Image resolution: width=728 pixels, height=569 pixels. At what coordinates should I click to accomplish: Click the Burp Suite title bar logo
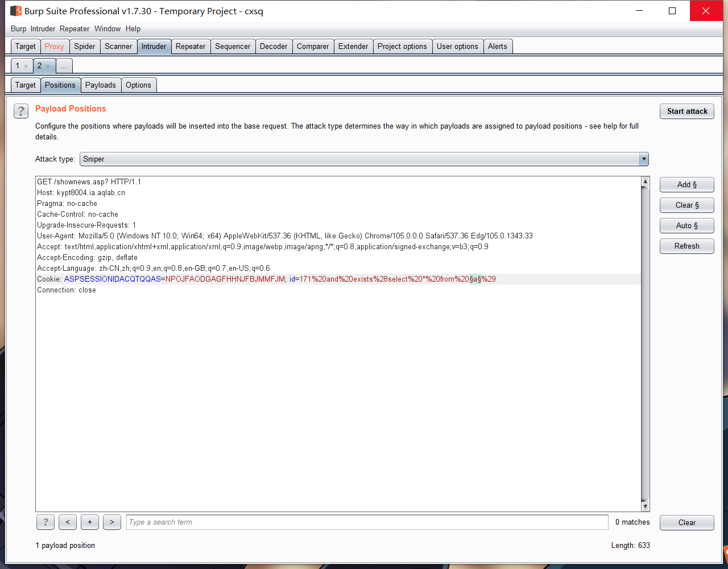[x=16, y=11]
